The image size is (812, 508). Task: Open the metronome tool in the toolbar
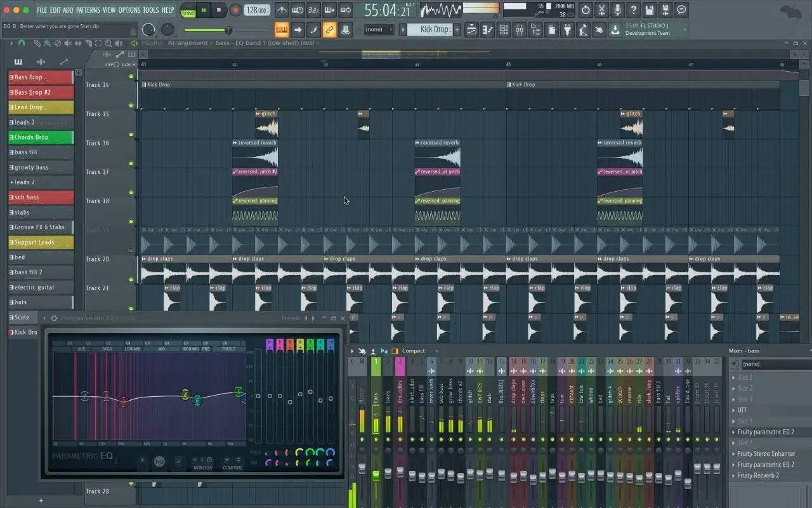click(281, 10)
